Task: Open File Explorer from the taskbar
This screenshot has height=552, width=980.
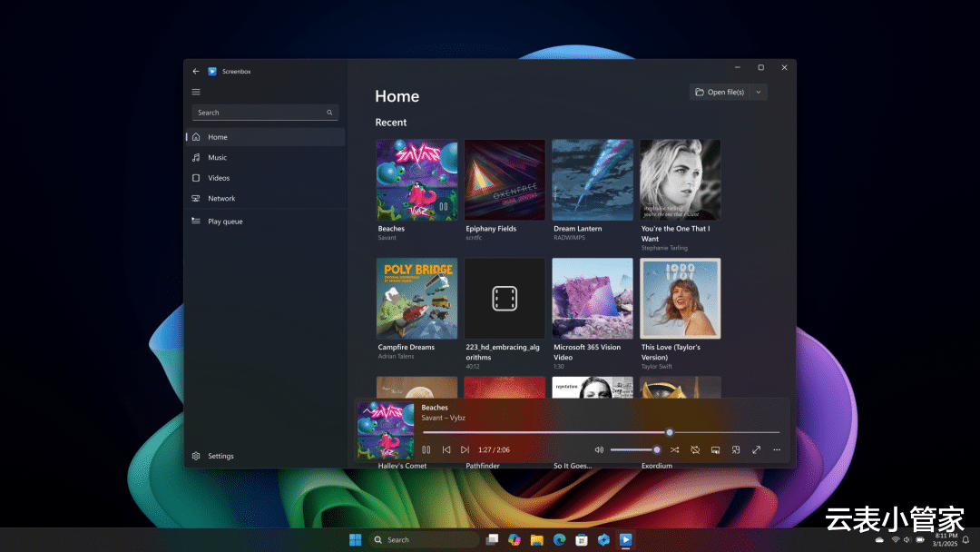Action: (537, 539)
